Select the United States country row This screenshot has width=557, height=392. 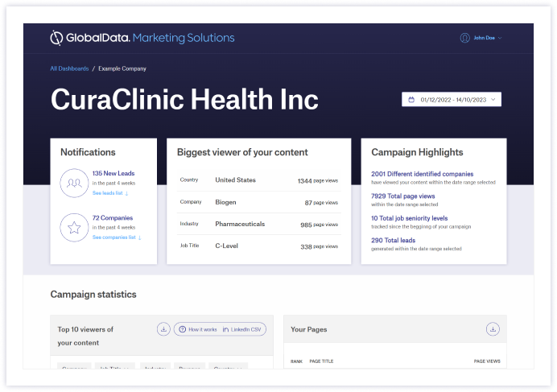259,180
